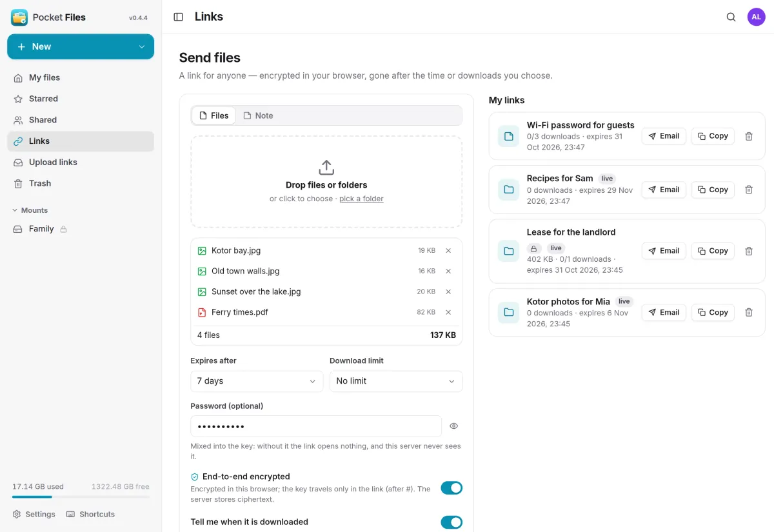This screenshot has width=774, height=532.
Task: Click the lock icon beside Family mount
Action: click(63, 229)
